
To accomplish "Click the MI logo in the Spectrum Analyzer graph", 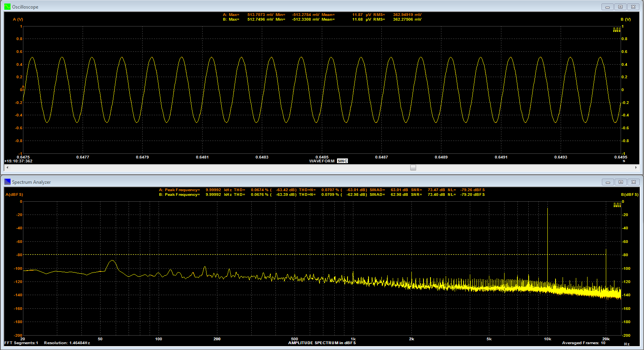I will coord(617,205).
